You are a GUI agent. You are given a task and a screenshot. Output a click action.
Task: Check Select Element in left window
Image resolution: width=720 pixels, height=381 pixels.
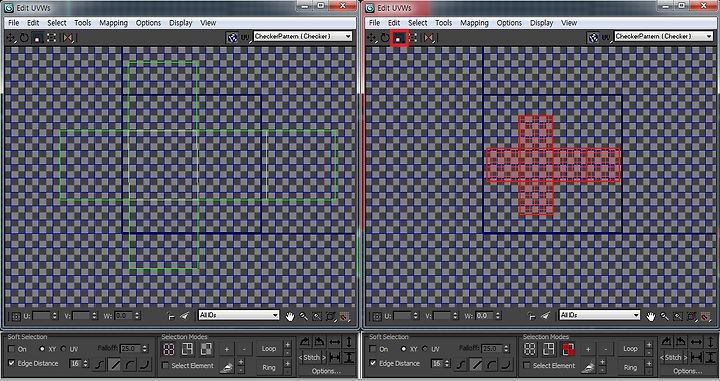[x=166, y=366]
